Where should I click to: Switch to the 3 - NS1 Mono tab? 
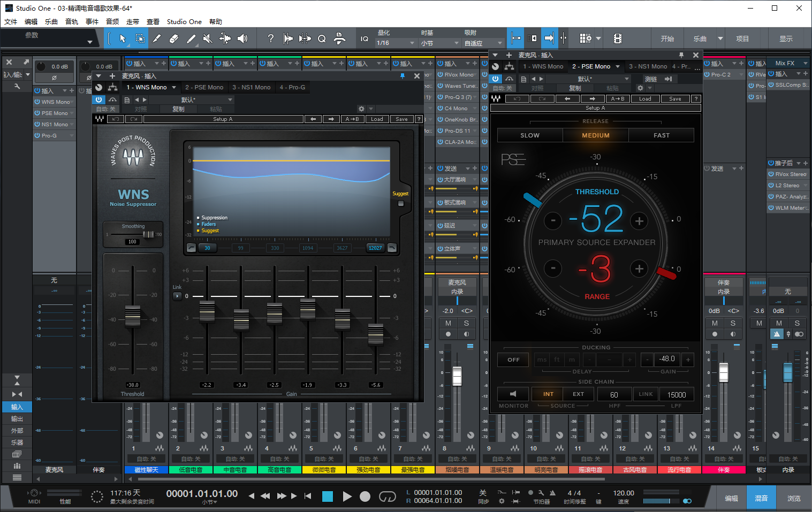[x=251, y=87]
